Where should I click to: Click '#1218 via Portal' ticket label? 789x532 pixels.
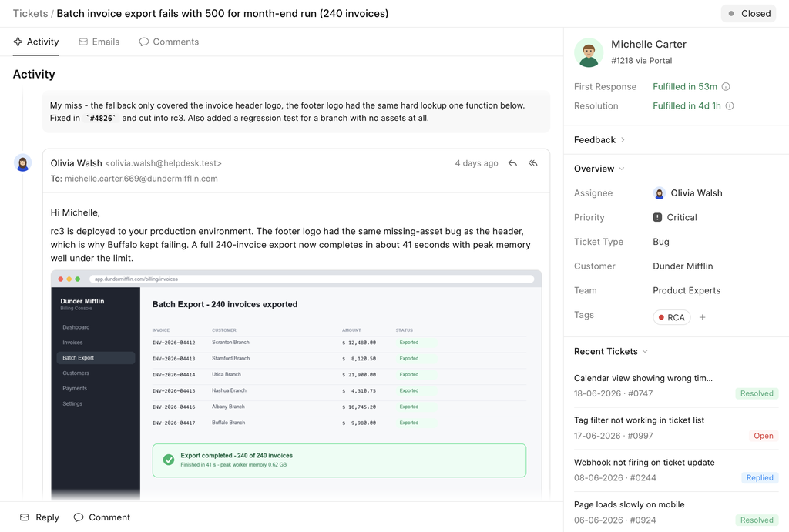point(641,60)
